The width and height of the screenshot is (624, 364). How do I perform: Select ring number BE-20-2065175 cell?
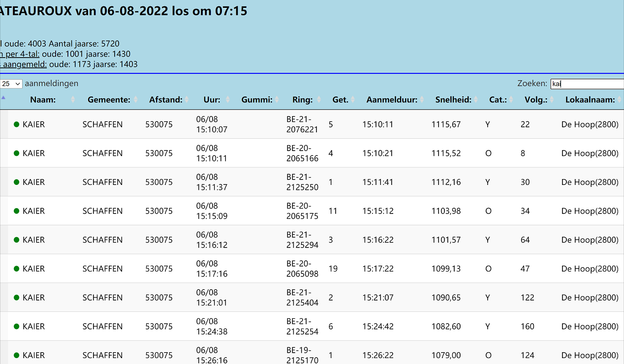[302, 211]
